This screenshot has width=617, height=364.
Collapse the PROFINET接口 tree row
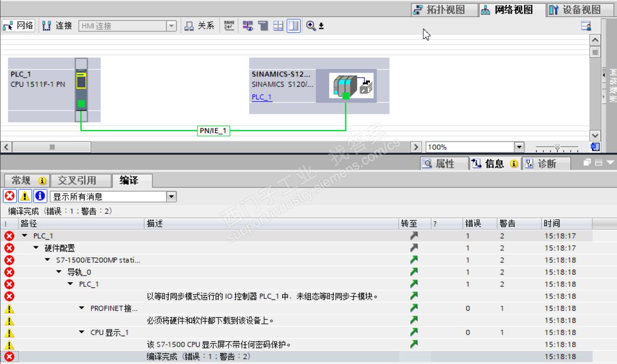82,308
